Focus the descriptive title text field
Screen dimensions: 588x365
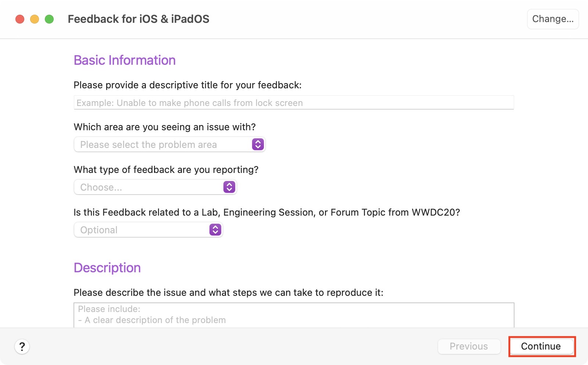[x=293, y=103]
